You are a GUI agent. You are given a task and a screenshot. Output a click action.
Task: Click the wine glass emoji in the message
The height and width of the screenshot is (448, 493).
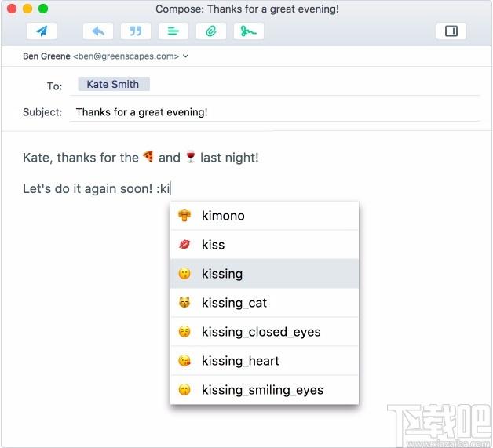[191, 157]
